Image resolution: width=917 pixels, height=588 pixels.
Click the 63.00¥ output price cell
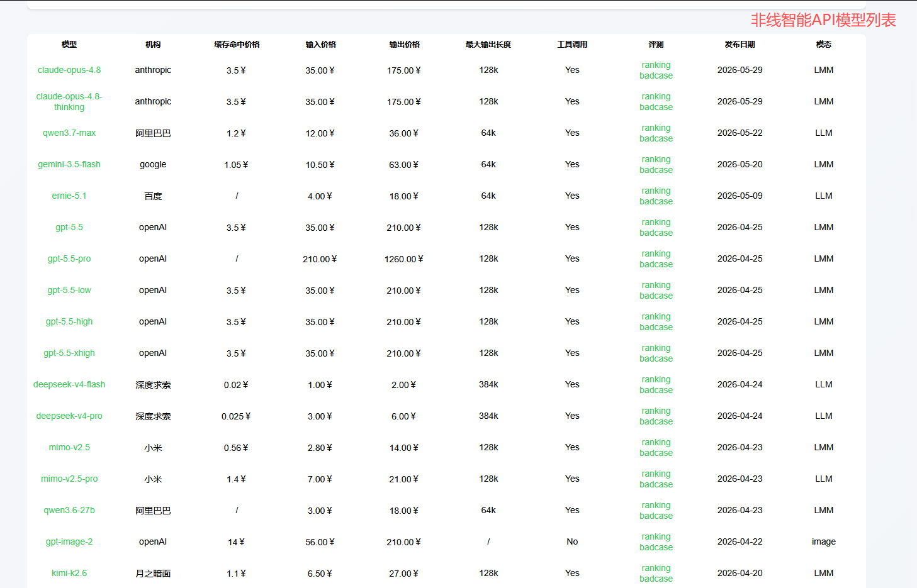[404, 165]
